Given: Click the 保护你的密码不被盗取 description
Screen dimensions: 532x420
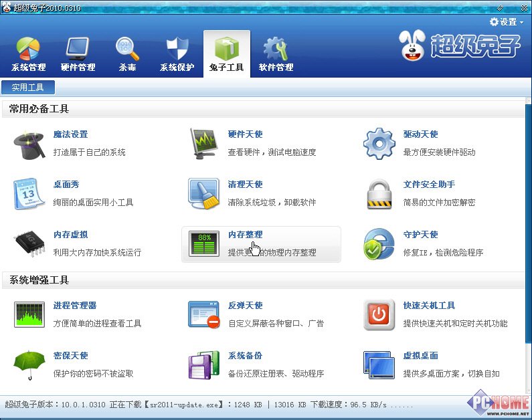Looking at the screenshot, I should [93, 374].
